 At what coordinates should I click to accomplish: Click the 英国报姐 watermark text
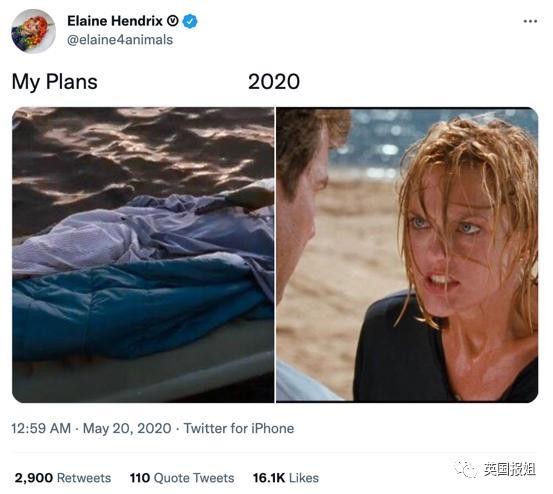click(509, 469)
